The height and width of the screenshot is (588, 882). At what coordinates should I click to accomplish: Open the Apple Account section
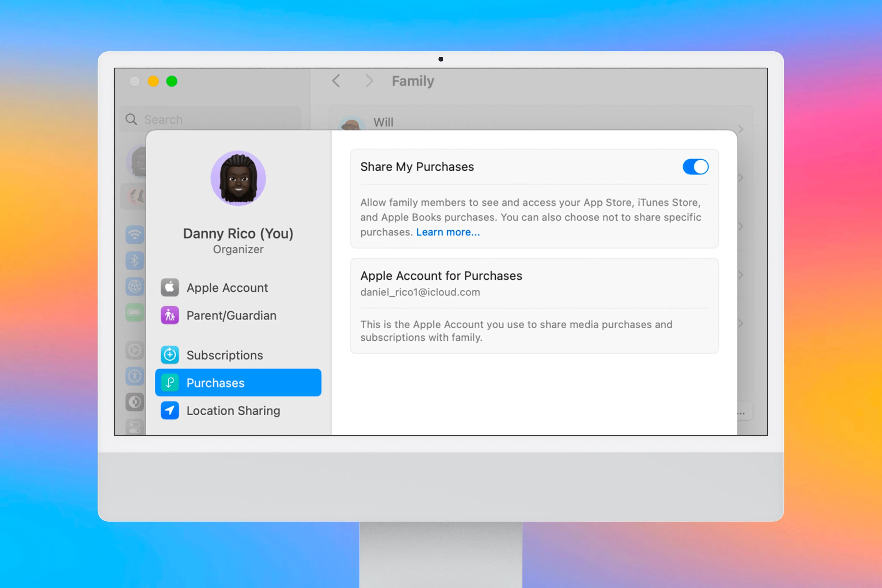[238, 288]
